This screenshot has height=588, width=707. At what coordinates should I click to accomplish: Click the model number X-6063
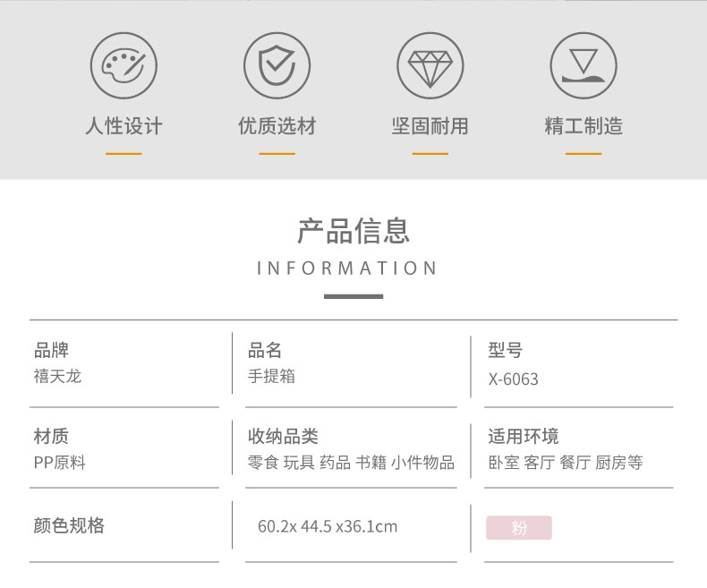coord(513,379)
